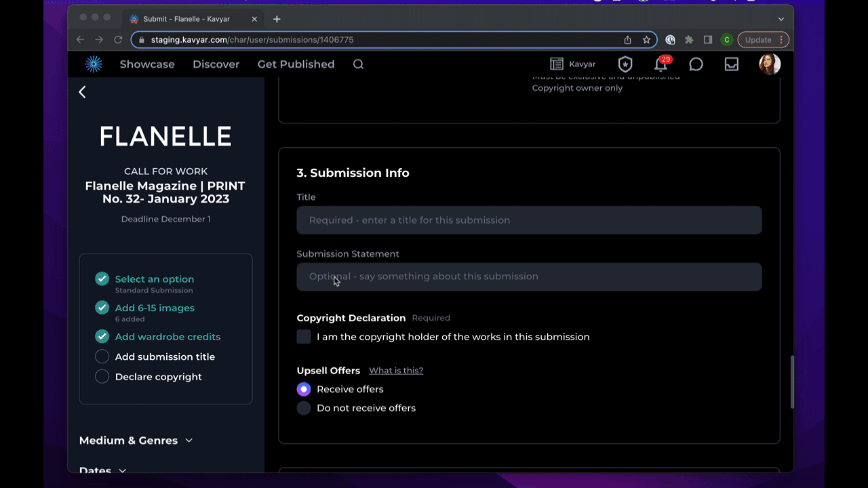Open the tab search chevron

(781, 19)
